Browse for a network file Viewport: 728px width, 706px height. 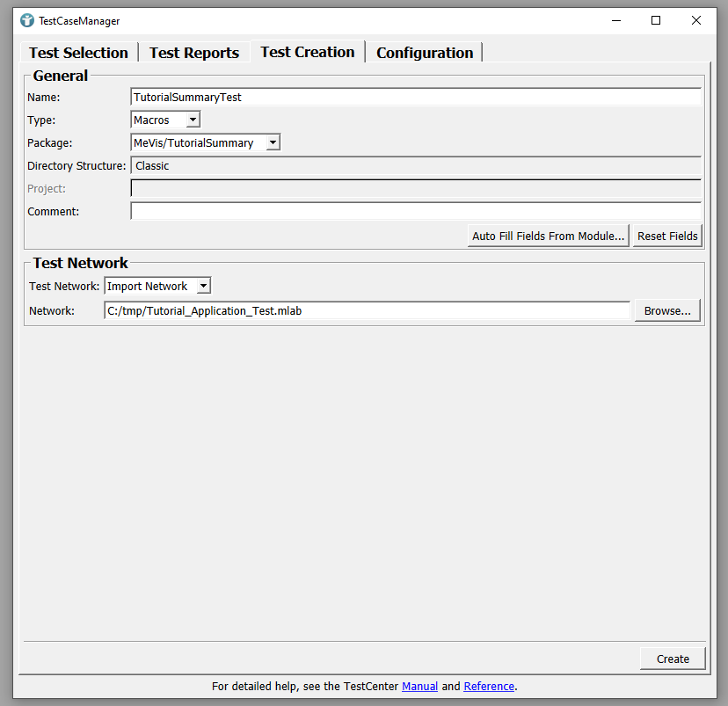tap(667, 310)
